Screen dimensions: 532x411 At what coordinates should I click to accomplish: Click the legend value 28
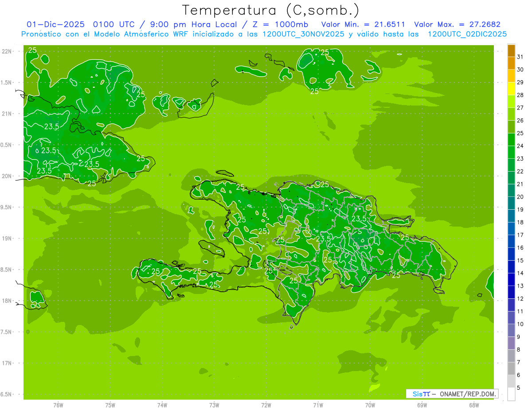[x=520, y=95]
